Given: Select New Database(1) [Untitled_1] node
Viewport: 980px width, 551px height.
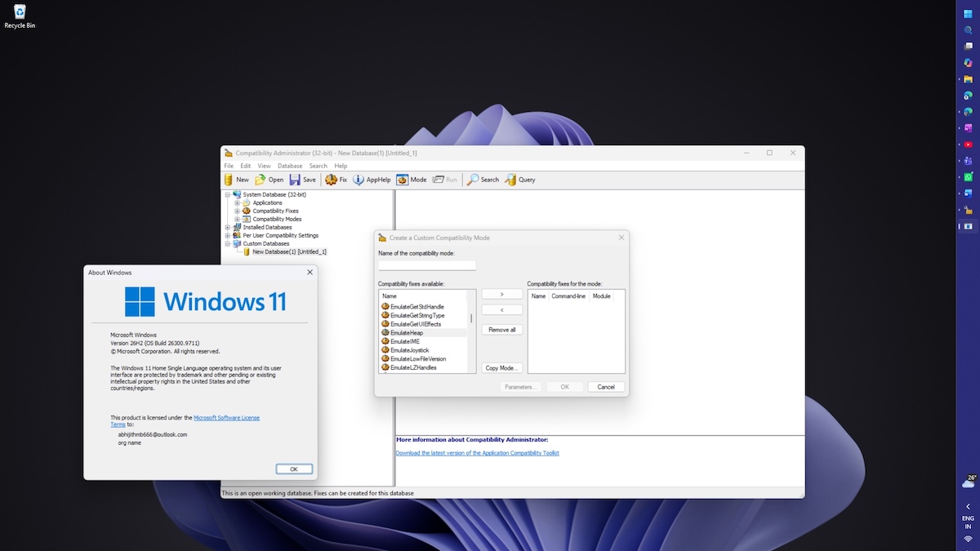Looking at the screenshot, I should [289, 251].
